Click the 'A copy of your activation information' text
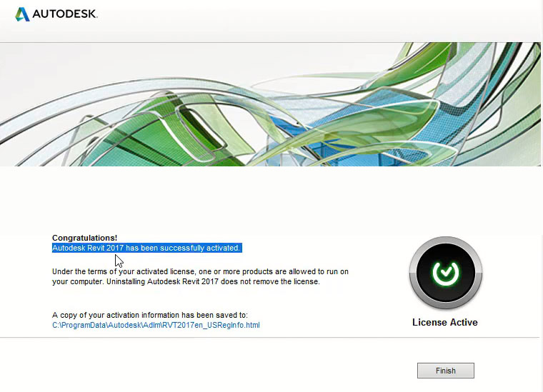This screenshot has height=392, width=543. tap(150, 315)
